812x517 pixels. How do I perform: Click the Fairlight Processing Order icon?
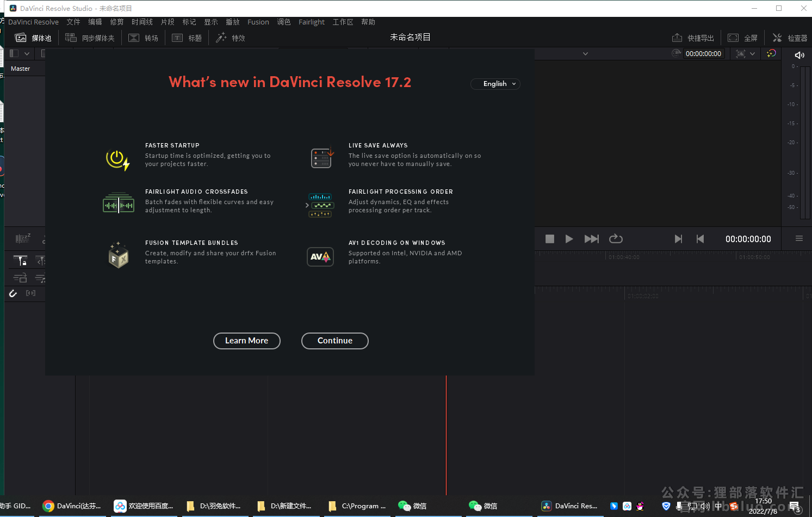pyautogui.click(x=320, y=205)
